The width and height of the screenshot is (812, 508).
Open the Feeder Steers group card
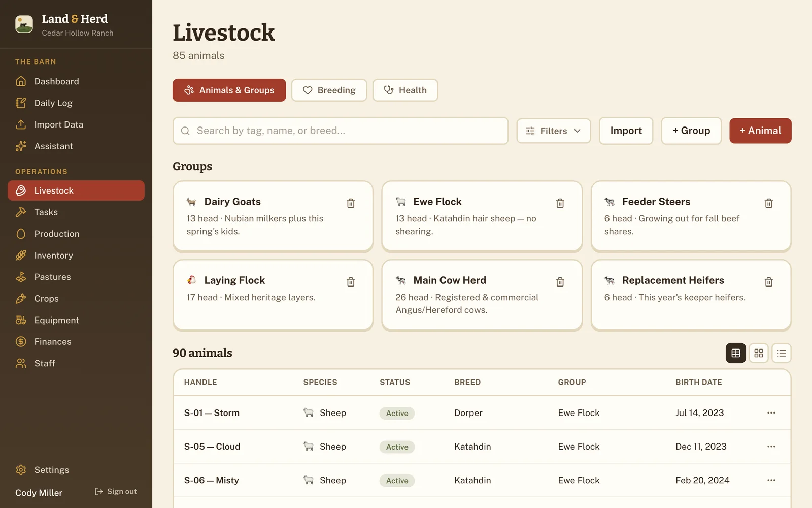tap(691, 216)
